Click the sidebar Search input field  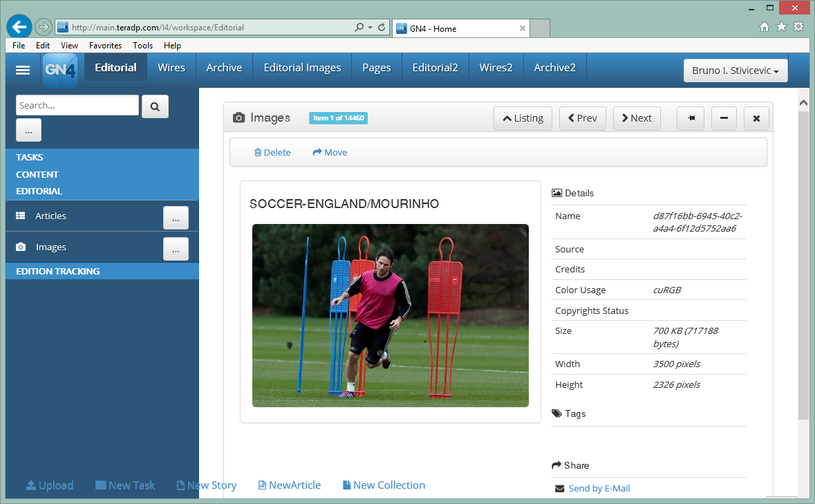click(77, 105)
